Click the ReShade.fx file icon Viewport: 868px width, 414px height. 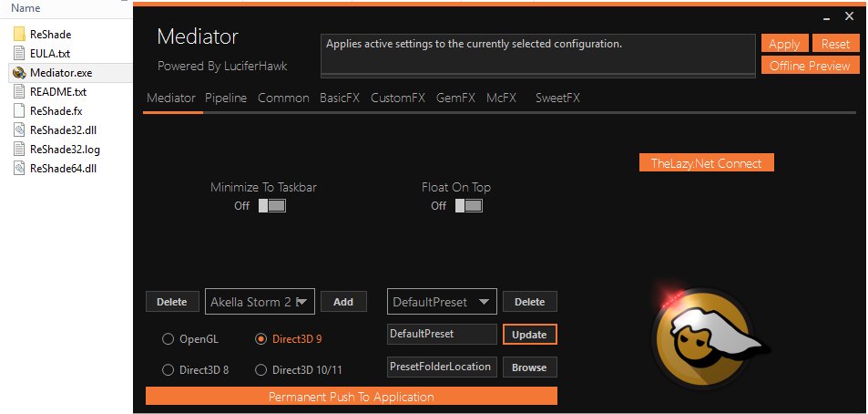(x=19, y=111)
